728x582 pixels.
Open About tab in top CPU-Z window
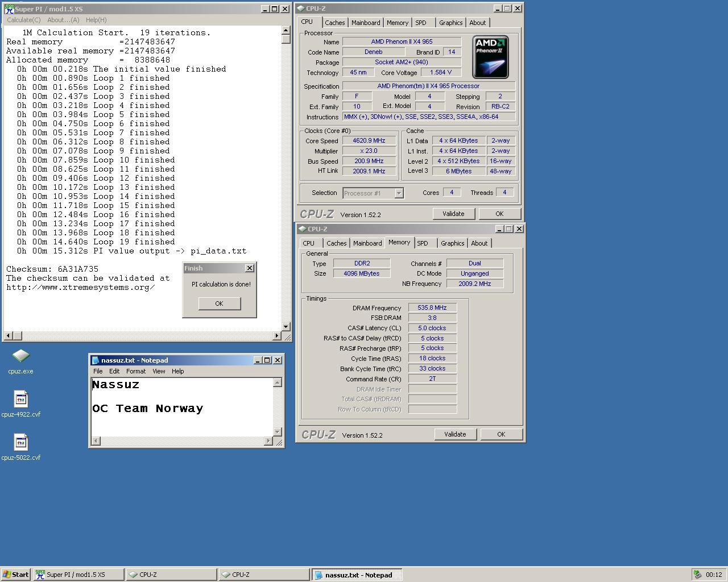pos(478,23)
